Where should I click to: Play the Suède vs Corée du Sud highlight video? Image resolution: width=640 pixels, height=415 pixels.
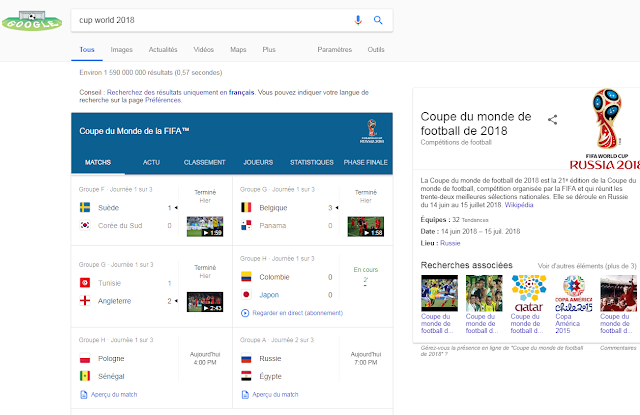[205, 226]
